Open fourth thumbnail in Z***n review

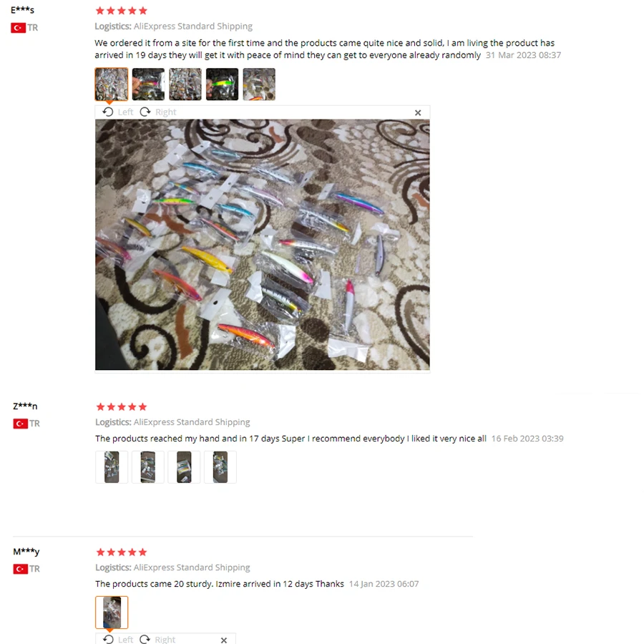click(220, 467)
